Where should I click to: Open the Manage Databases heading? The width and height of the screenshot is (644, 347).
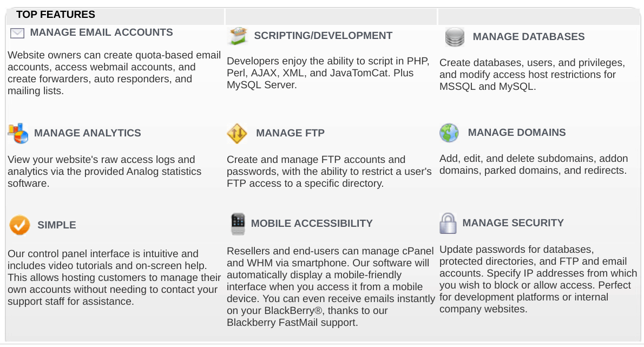click(529, 37)
